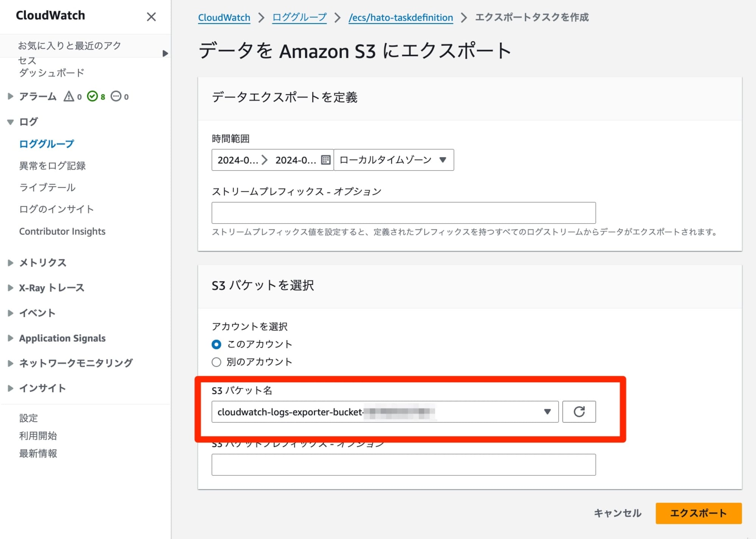Image resolution: width=756 pixels, height=539 pixels.
Task: Click the エクスポート button
Action: (x=699, y=513)
